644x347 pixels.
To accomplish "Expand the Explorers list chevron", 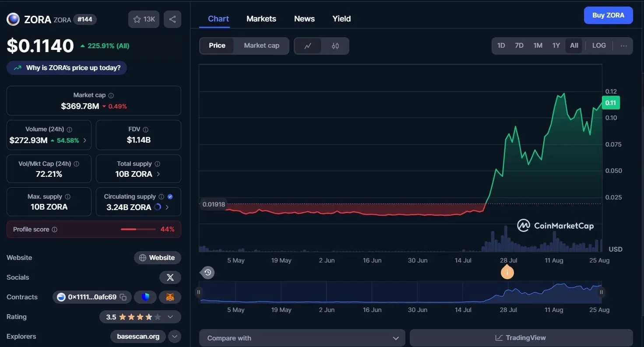I will pos(175,336).
